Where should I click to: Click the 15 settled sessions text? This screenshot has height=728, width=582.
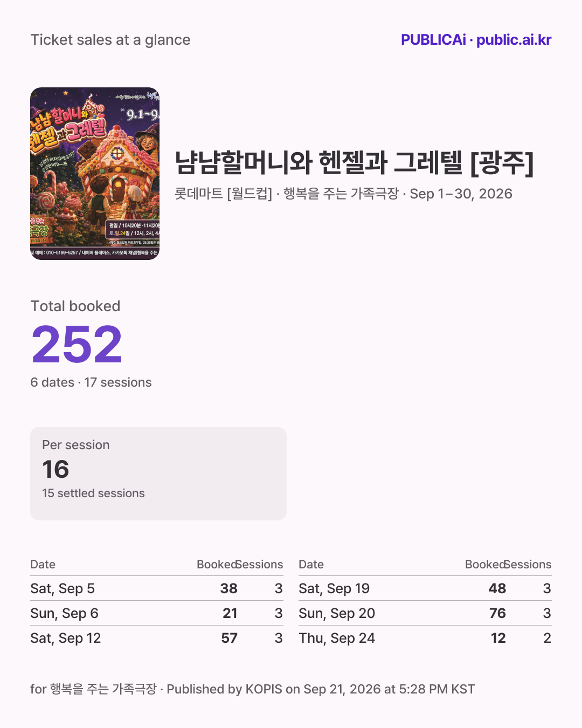point(93,493)
